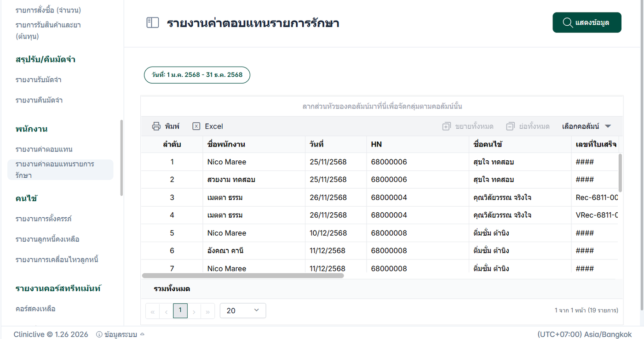Open the page size dropdown showing 20

(243, 311)
